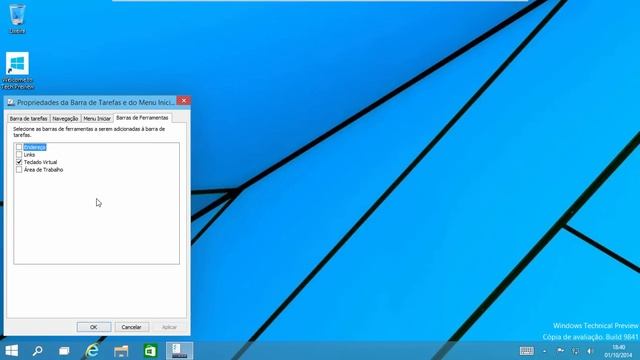The width and height of the screenshot is (640, 360).
Task: Show hidden tray icons arrow
Action: (x=544, y=351)
